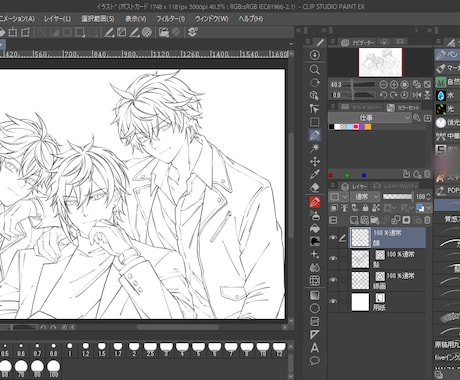Pick the magenta color swatch

[356, 127]
